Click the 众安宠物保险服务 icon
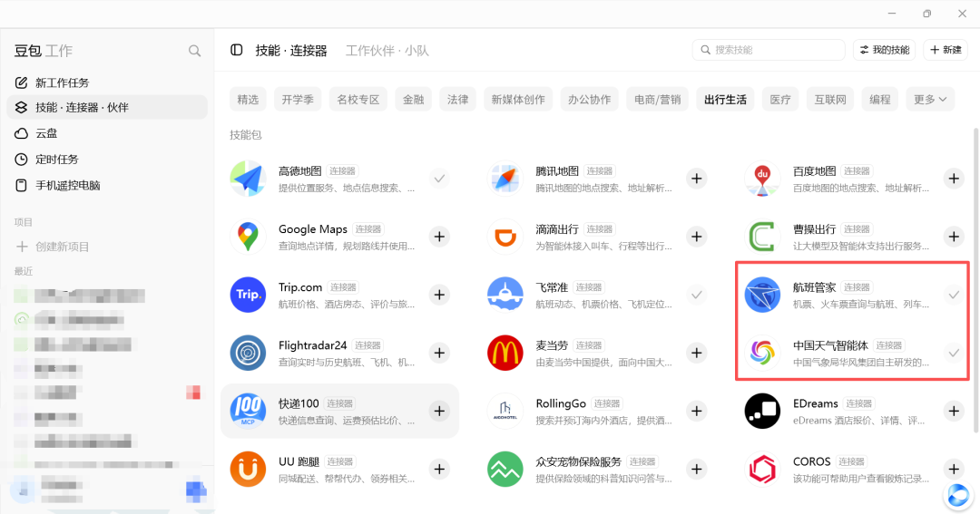Image resolution: width=980 pixels, height=514 pixels. [505, 469]
